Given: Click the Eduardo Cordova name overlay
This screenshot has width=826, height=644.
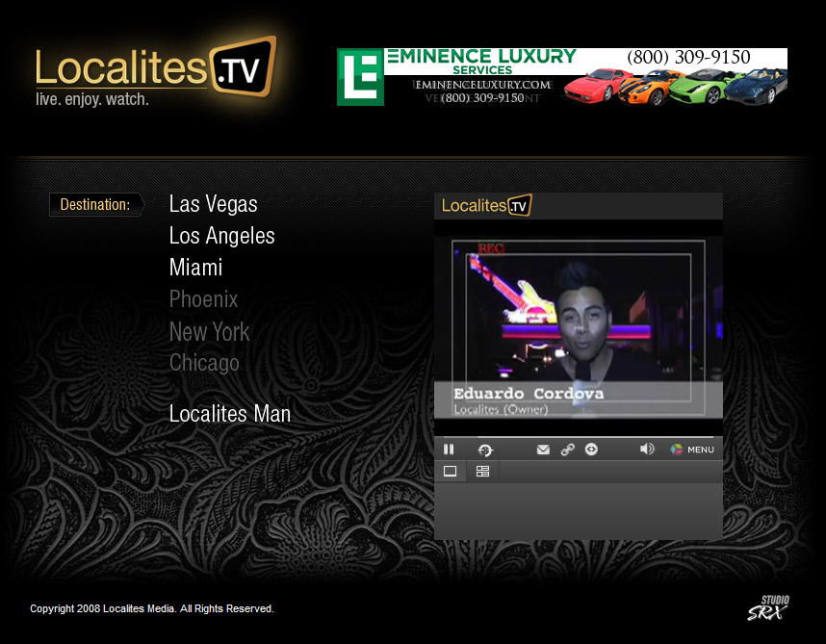Looking at the screenshot, I should point(529,395).
